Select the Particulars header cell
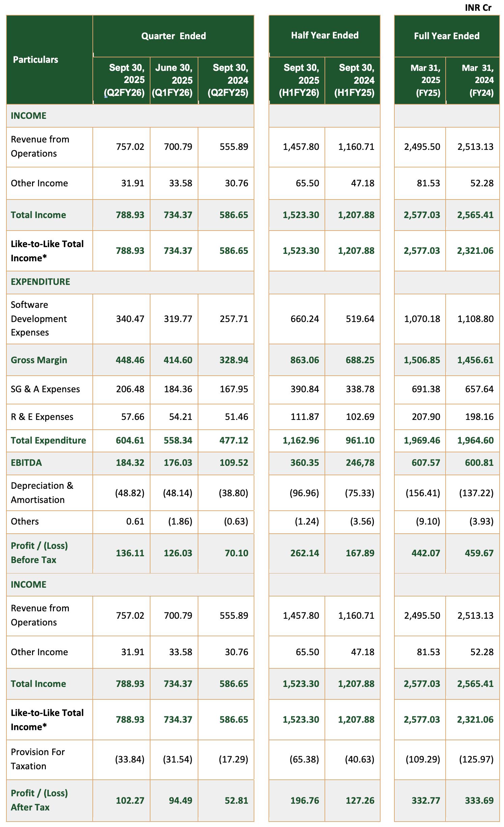504x827 pixels. click(x=36, y=60)
